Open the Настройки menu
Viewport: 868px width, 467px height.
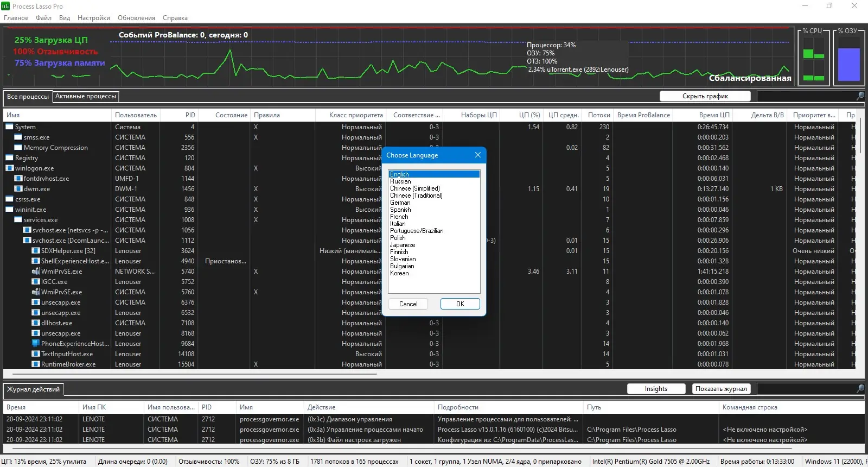[x=94, y=18]
